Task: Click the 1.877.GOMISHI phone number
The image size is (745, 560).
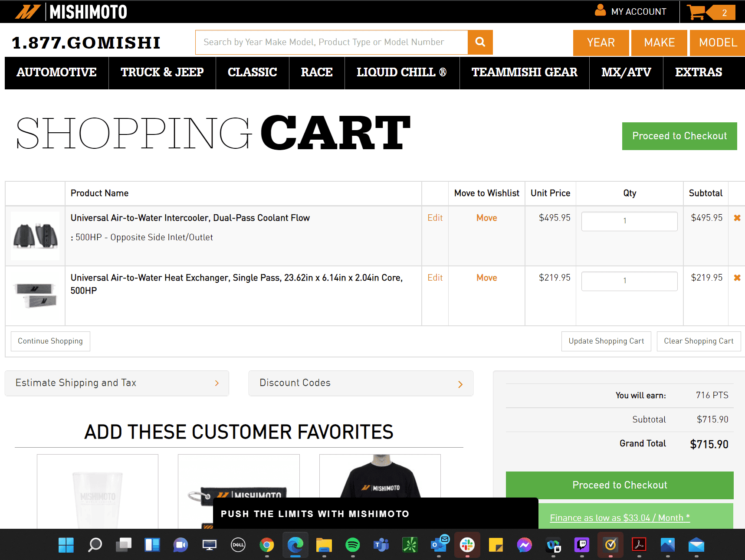Action: (x=86, y=43)
